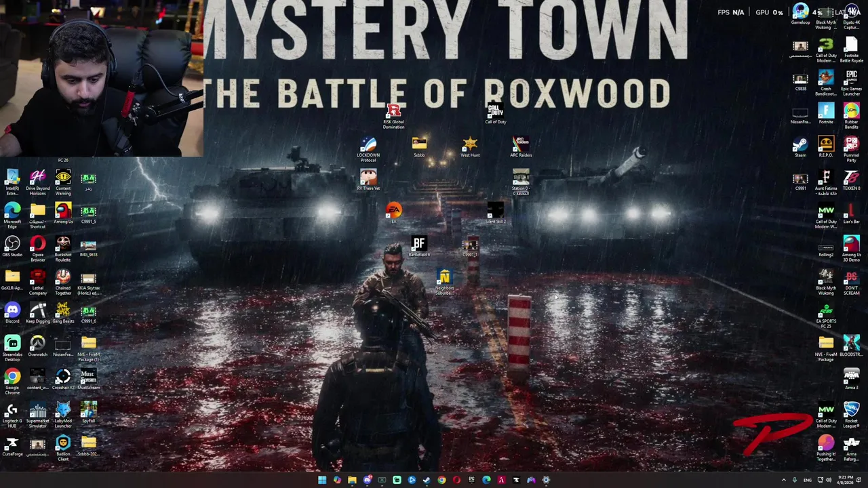
Task: Open the Pummel Party desktop icon
Action: 851,149
